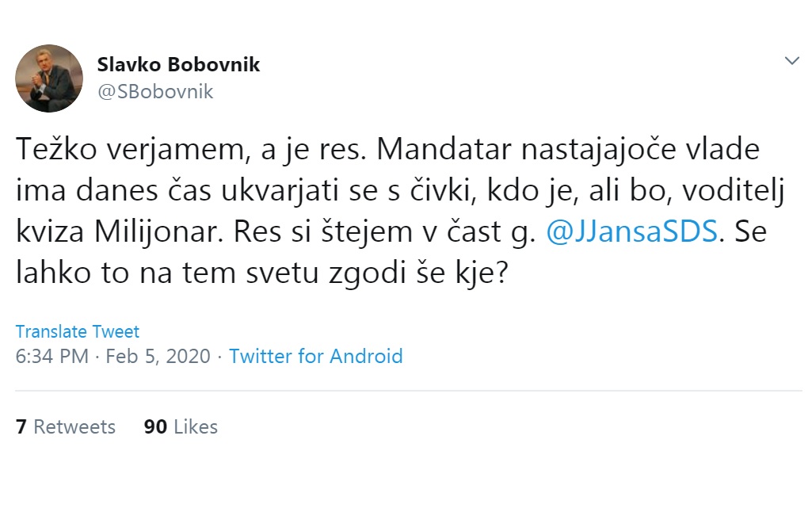The height and width of the screenshot is (516, 812).
Task: Click the Feb 5, 2020 date
Action: click(x=158, y=356)
